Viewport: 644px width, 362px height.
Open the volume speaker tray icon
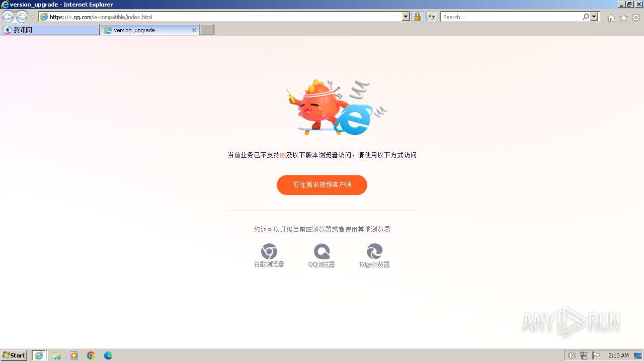(572, 355)
